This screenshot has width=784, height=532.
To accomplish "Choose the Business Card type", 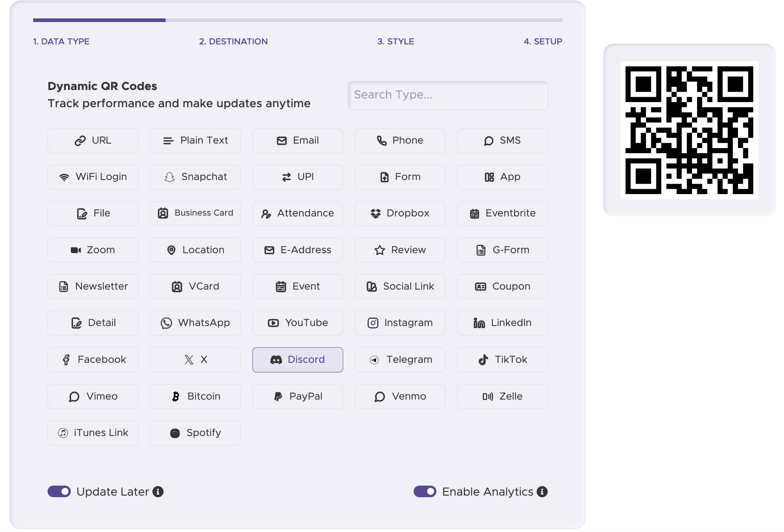I will [x=195, y=213].
